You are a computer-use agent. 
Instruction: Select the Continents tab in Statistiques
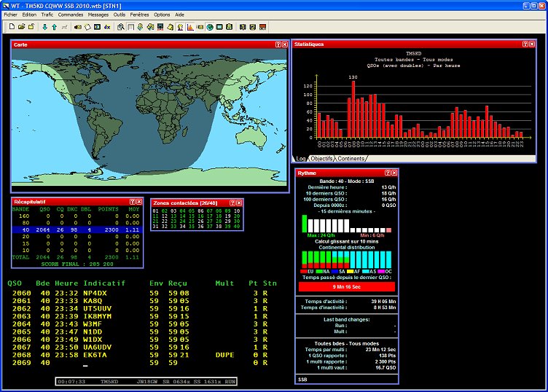coord(351,158)
